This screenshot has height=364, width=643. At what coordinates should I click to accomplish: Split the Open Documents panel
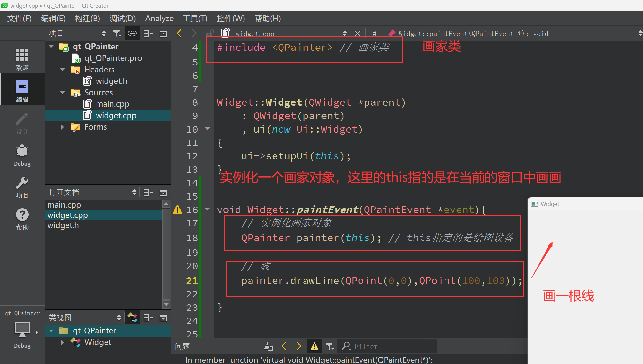click(x=148, y=192)
